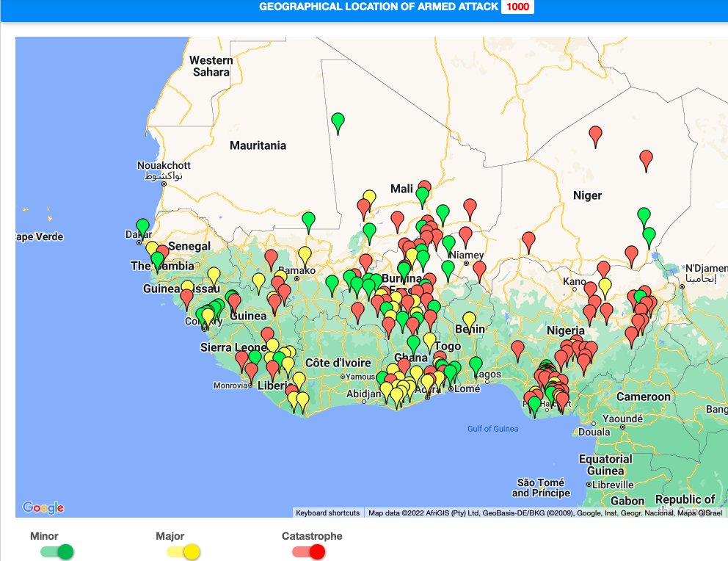
Task: Click the Cameroon country label
Action: 644,397
